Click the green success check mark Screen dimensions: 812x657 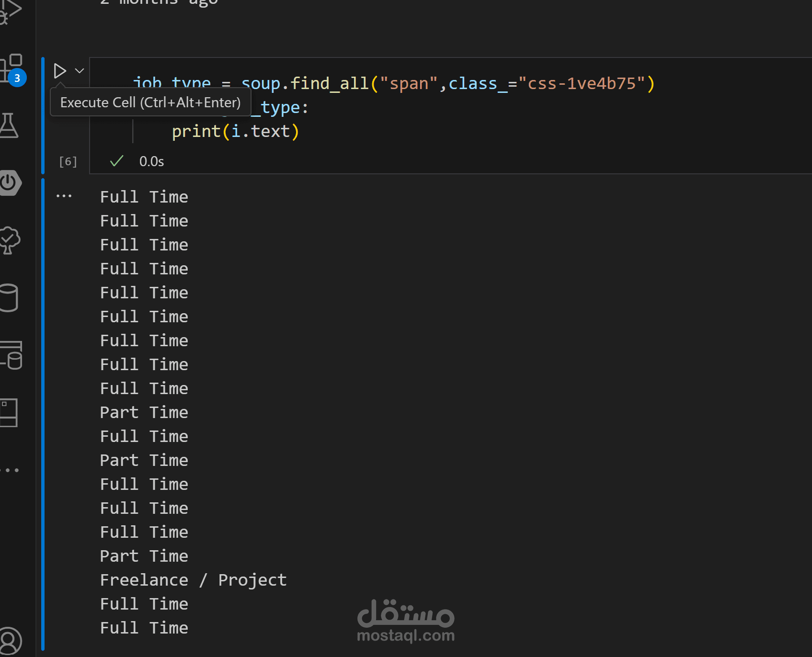click(x=116, y=161)
